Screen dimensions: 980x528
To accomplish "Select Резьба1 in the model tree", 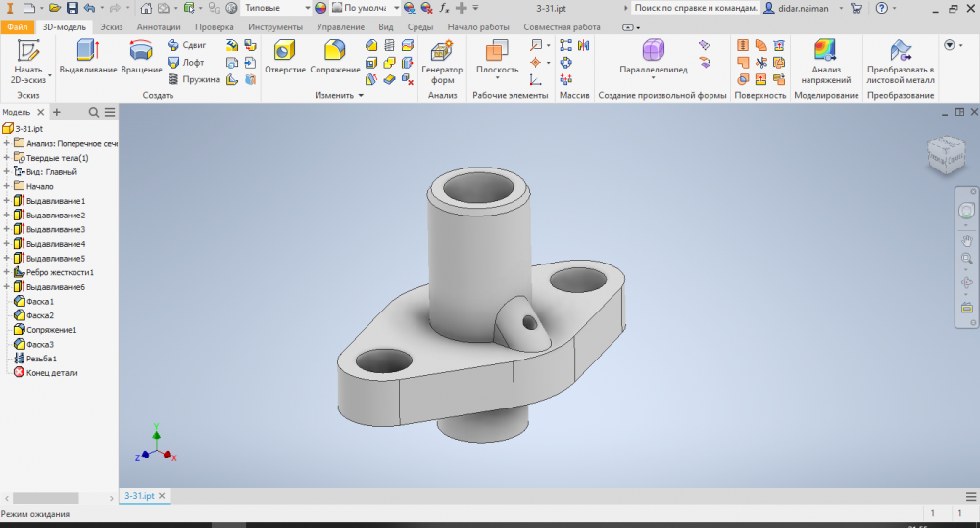I will coord(41,359).
